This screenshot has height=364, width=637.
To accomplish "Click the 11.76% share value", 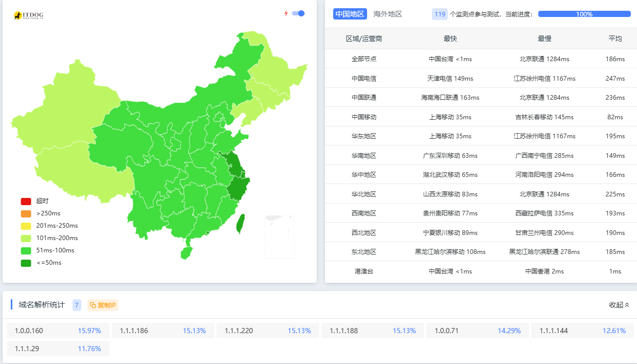I will (x=89, y=349).
